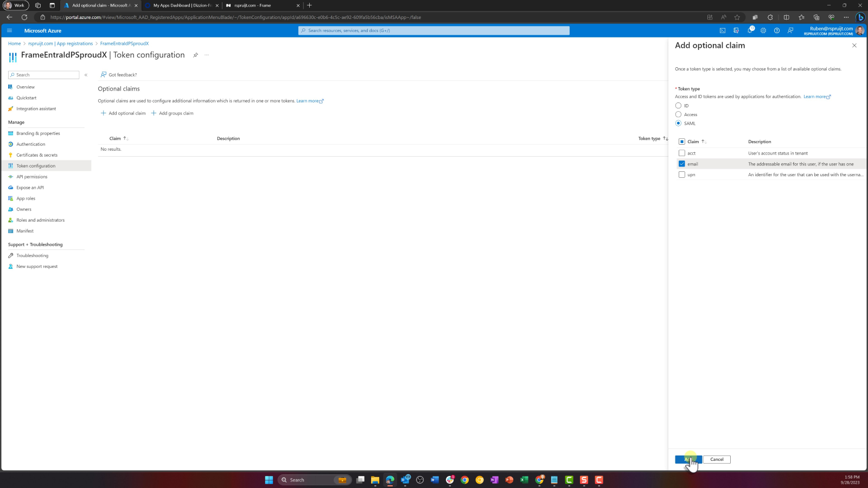Collapse the left navigation menu chevron

click(86, 75)
